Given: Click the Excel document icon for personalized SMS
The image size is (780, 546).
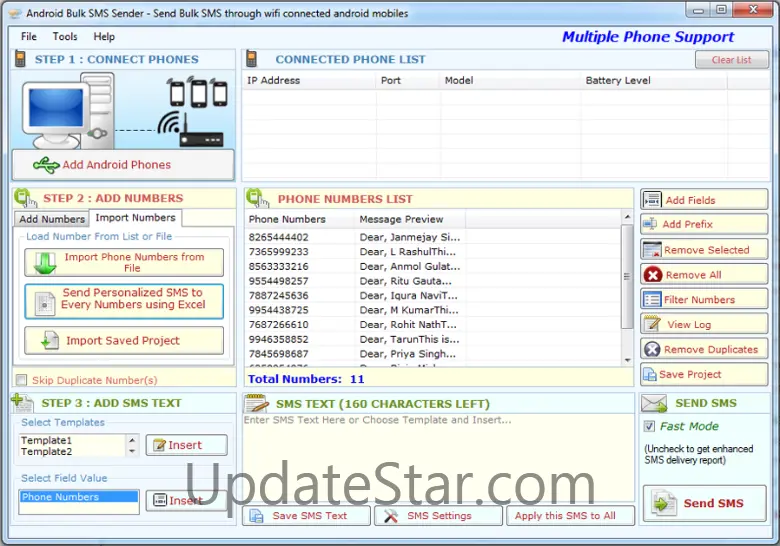Looking at the screenshot, I should (x=45, y=302).
